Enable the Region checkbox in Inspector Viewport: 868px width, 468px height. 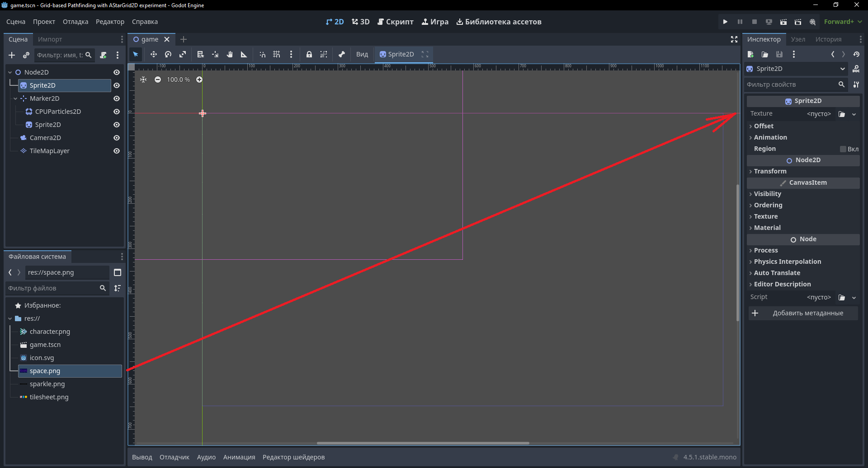tap(843, 149)
